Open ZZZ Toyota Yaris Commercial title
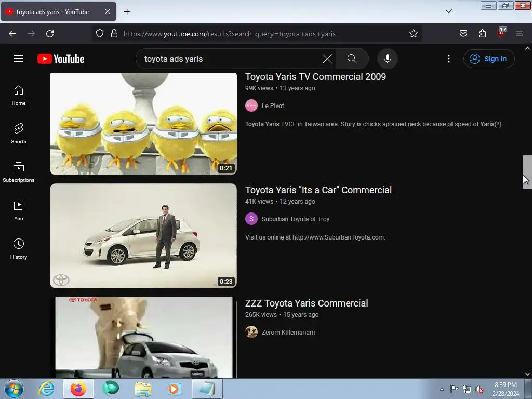This screenshot has width=532, height=399. tap(307, 303)
